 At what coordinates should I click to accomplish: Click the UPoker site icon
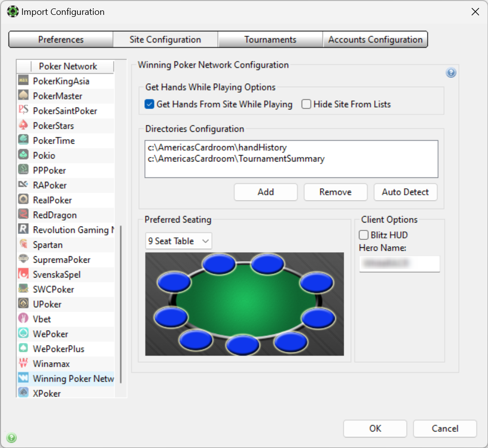click(23, 303)
